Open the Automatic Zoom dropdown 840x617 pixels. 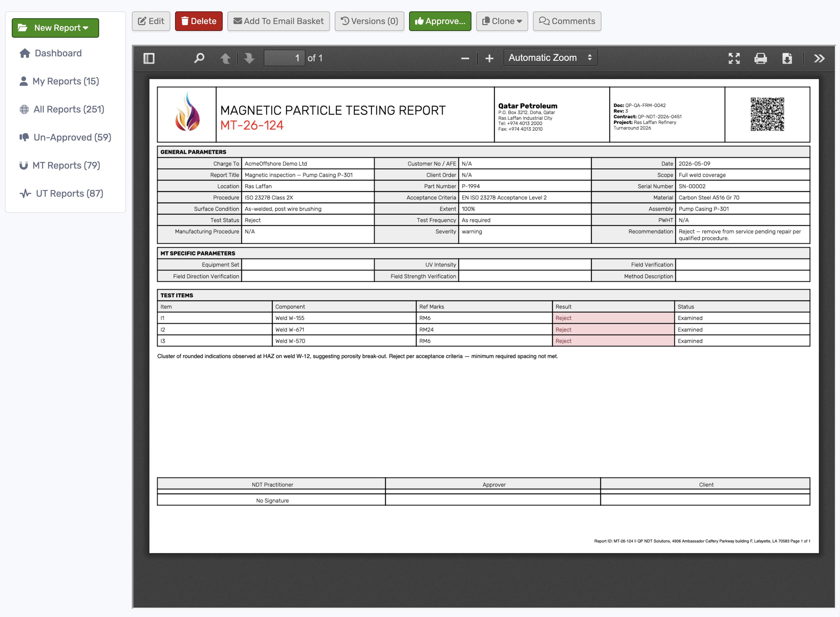pos(550,57)
